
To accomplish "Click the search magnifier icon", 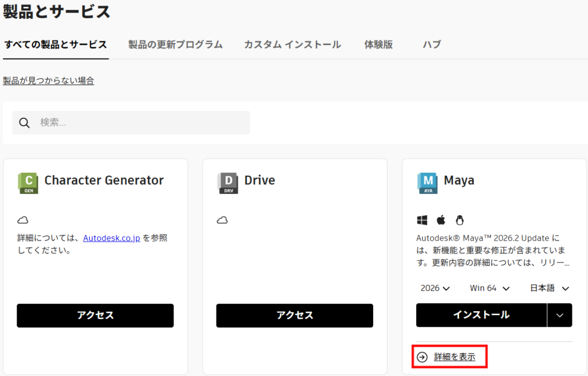I will coord(25,123).
